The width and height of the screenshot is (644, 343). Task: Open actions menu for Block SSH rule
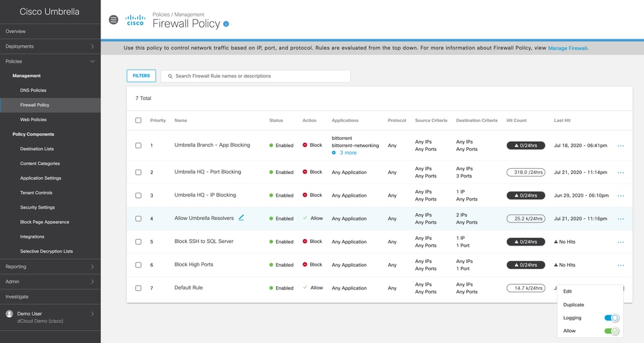(x=621, y=242)
